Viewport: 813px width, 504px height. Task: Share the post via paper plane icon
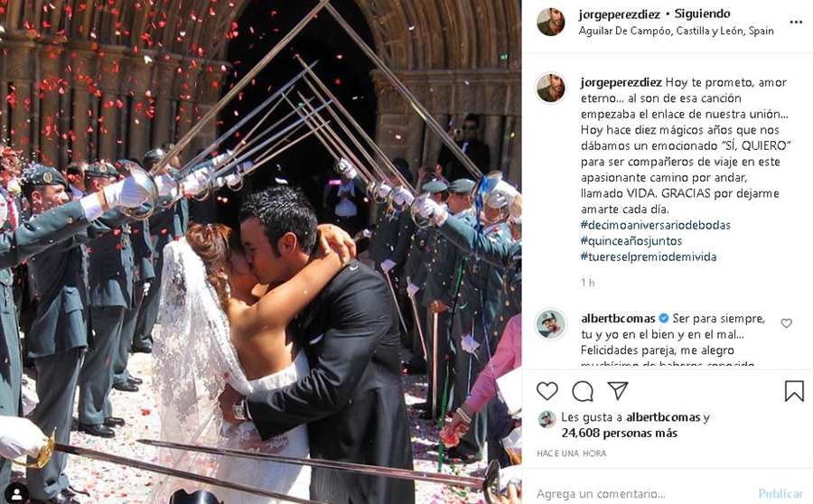click(x=618, y=390)
